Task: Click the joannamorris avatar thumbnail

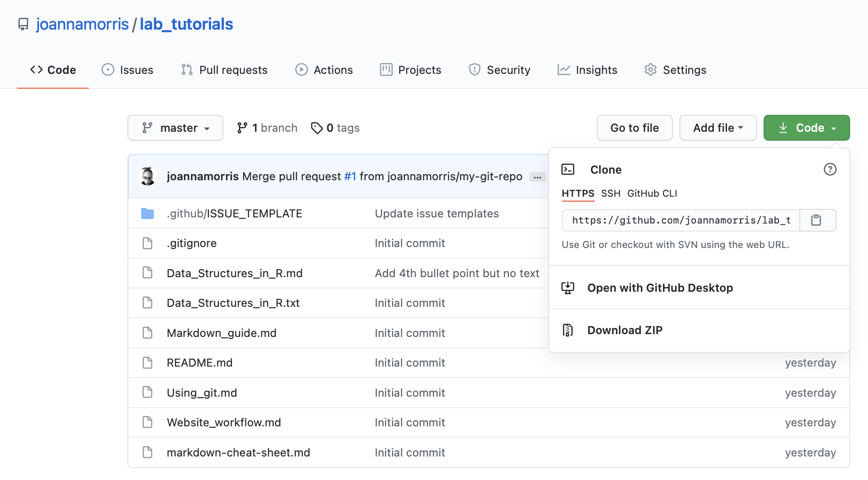Action: [148, 176]
